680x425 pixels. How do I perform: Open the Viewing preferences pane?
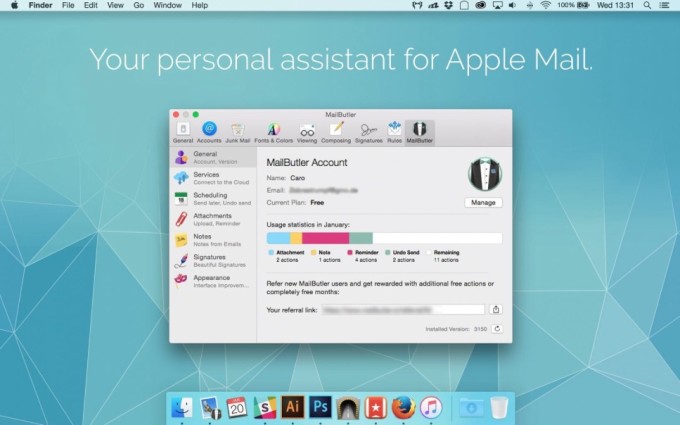pyautogui.click(x=307, y=132)
